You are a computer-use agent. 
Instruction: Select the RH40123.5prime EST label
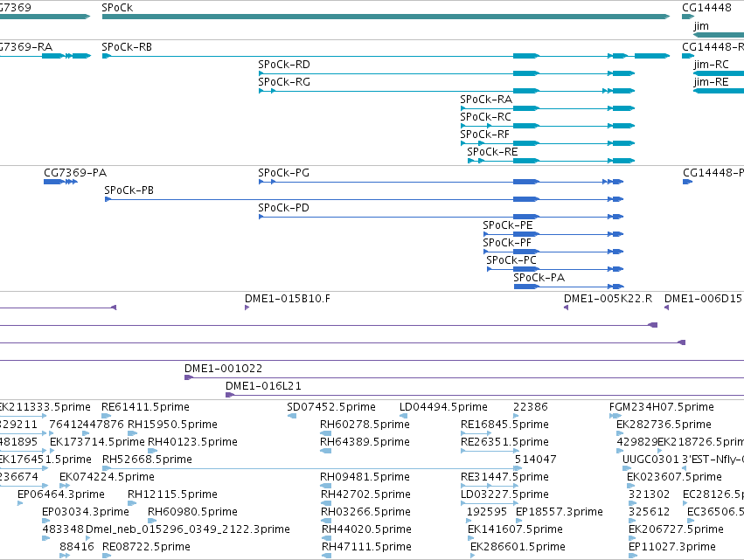click(x=192, y=442)
